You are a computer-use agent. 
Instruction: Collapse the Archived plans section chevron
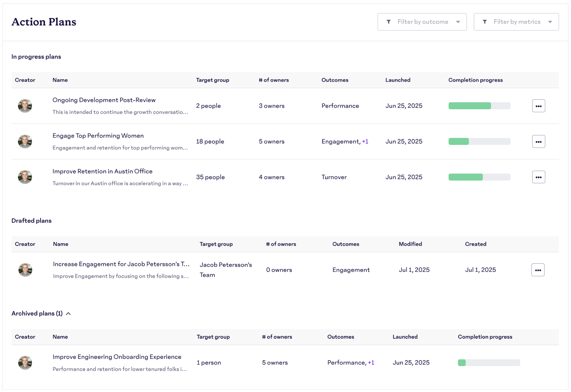click(x=68, y=314)
